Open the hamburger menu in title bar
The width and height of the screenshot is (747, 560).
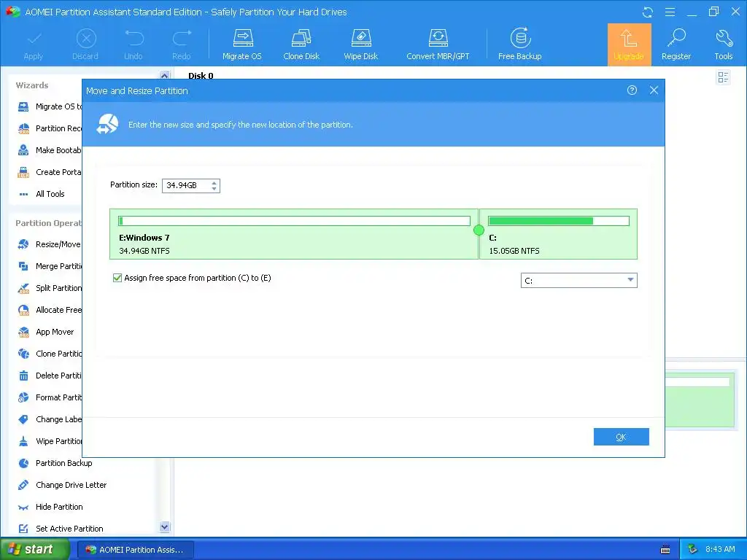[670, 12]
